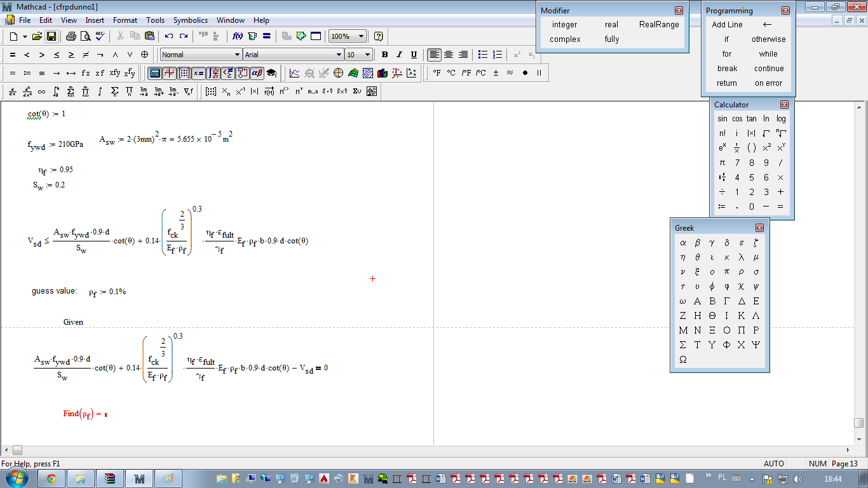Insert the infinity symbol from Calculus toolbar
This screenshot has height=488, width=868.
pos(42,91)
